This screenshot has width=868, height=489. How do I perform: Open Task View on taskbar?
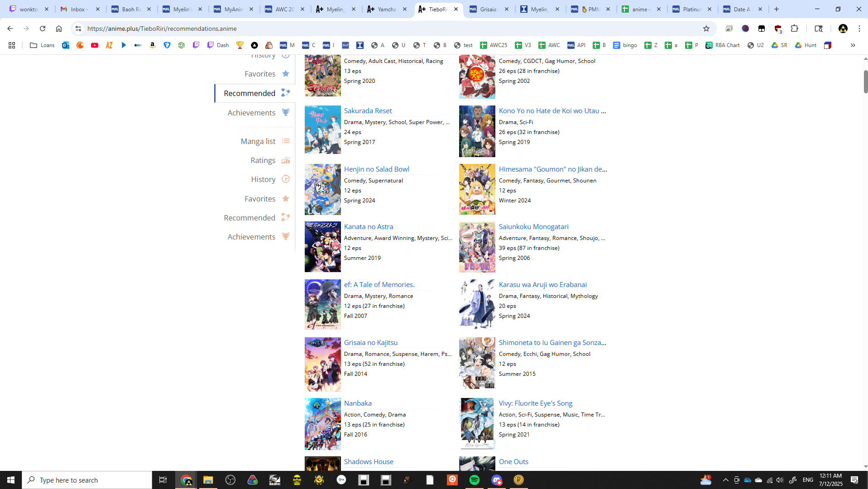click(163, 480)
